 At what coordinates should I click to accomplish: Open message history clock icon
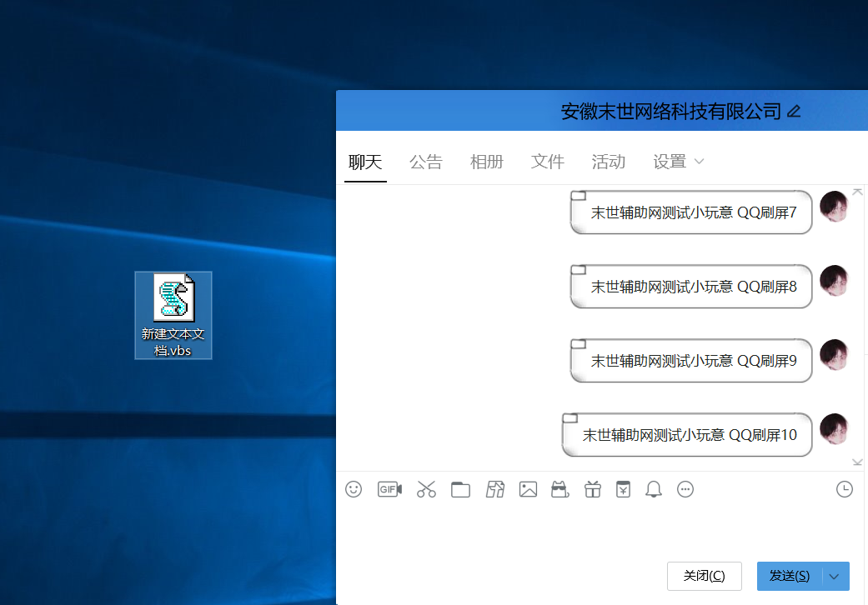tap(844, 489)
